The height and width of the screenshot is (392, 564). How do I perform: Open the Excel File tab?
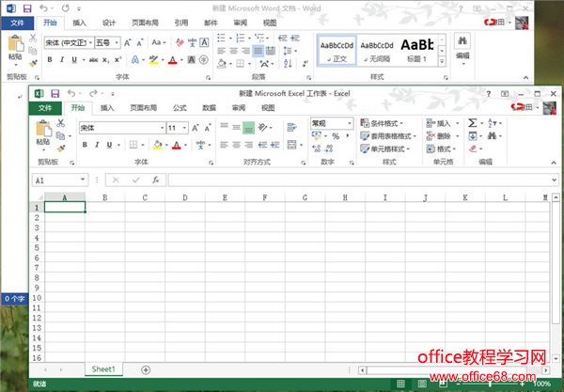(45, 108)
